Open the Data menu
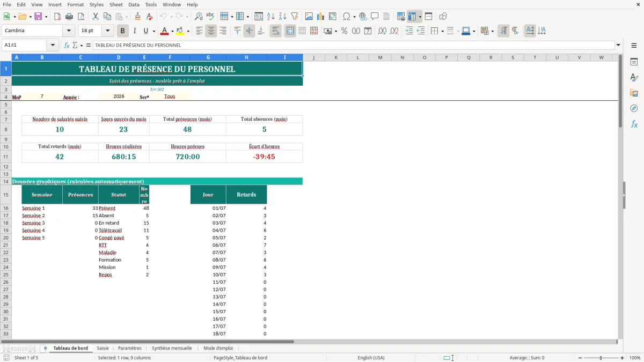 134,4
